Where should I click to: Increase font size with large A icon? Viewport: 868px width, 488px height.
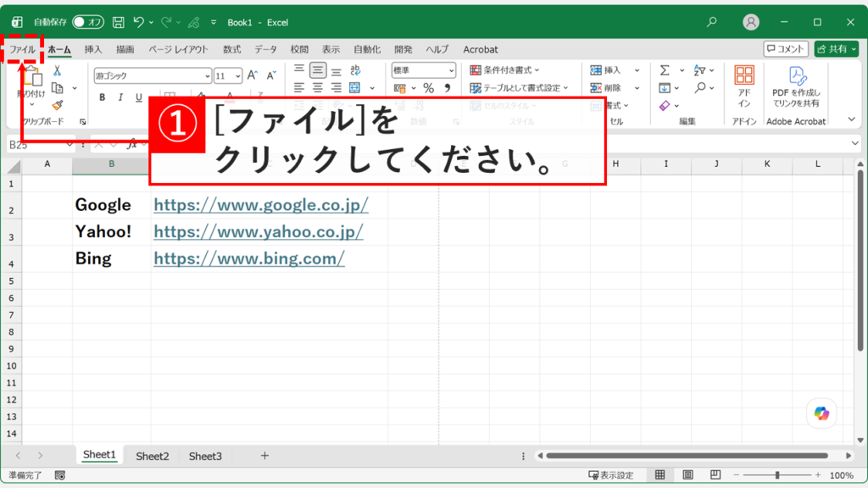(253, 75)
